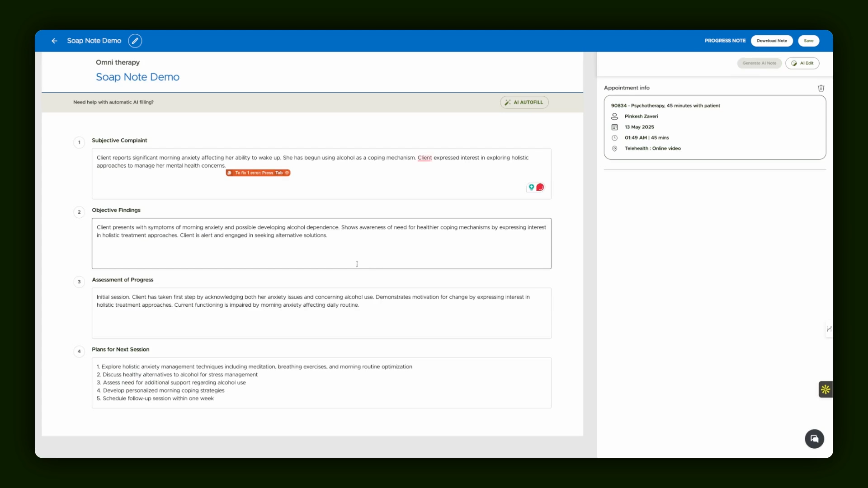
Task: Focus the Subjective Complaint text box
Action: click(321, 174)
